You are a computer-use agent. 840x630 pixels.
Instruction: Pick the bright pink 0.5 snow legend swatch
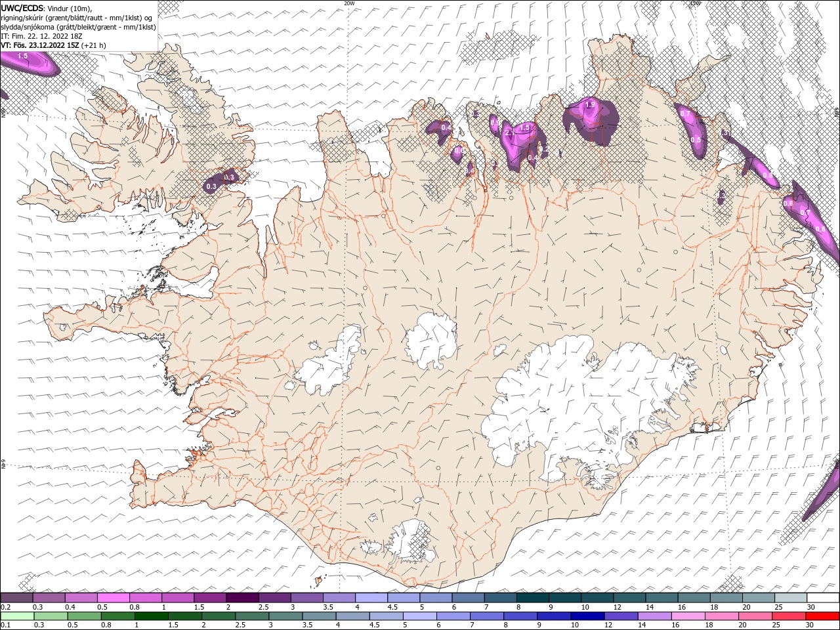coord(113,598)
